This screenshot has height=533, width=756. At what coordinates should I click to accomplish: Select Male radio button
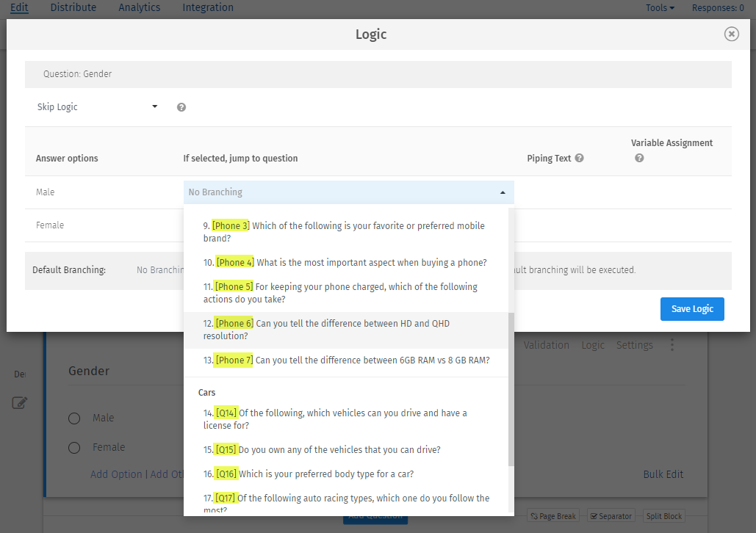74,418
